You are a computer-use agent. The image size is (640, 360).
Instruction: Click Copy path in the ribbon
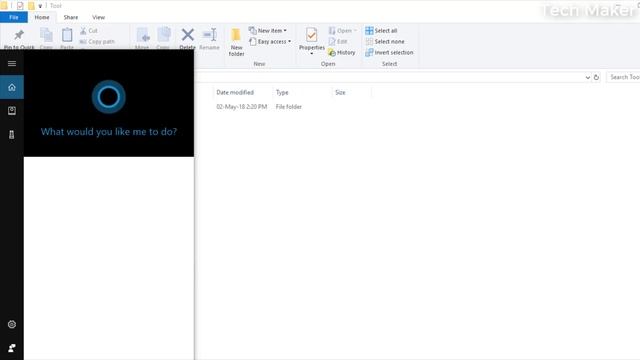coord(97,42)
